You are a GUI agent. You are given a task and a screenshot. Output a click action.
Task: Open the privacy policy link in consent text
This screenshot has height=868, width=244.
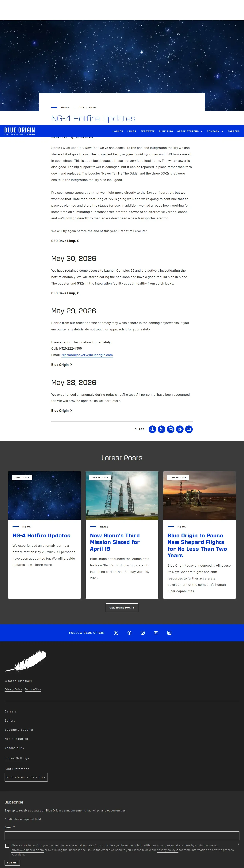[167, 850]
